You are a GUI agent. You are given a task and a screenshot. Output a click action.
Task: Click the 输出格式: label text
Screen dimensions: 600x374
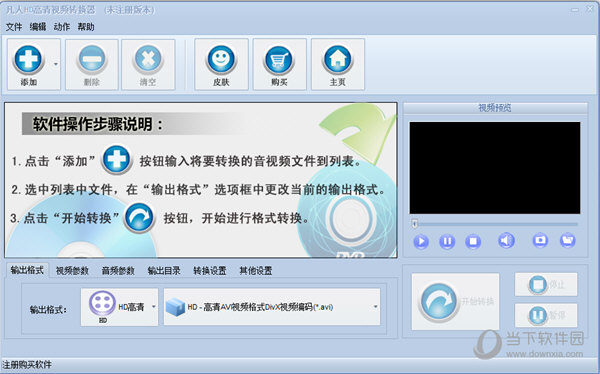coord(48,309)
